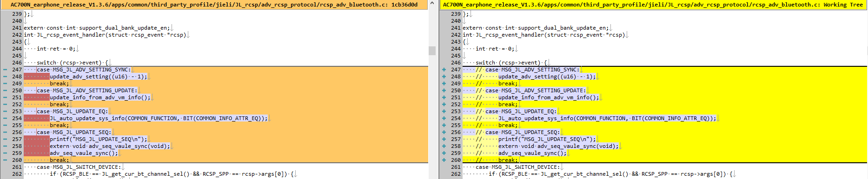This screenshot has width=868, height=179.
Task: Click commented 'case MSG_JL_ADV_SETTING_UPDATE:' in right pane
Action: pos(536,90)
